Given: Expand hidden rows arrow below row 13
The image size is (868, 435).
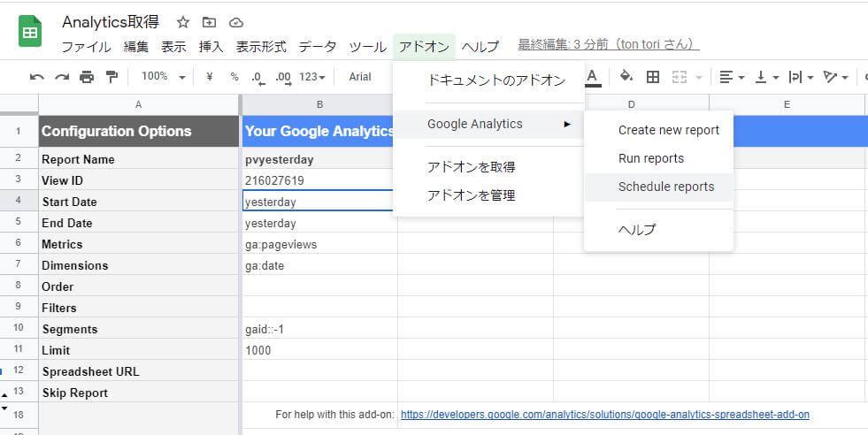Looking at the screenshot, I should [x=4, y=409].
